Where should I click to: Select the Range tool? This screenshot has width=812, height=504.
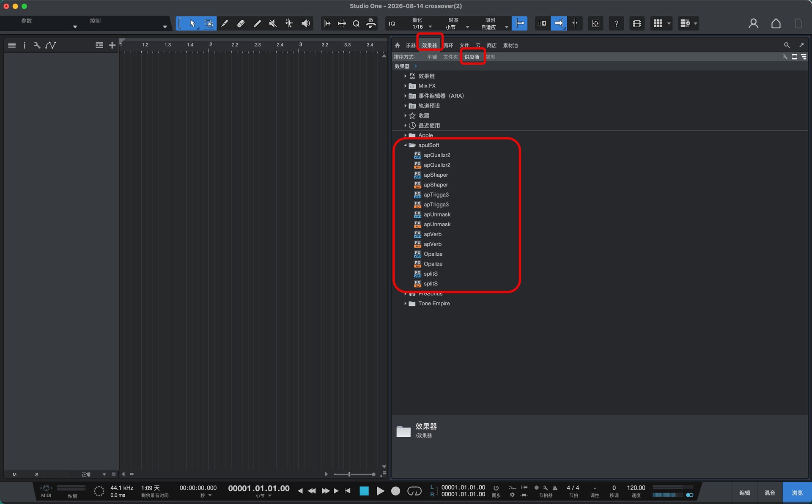pyautogui.click(x=208, y=24)
